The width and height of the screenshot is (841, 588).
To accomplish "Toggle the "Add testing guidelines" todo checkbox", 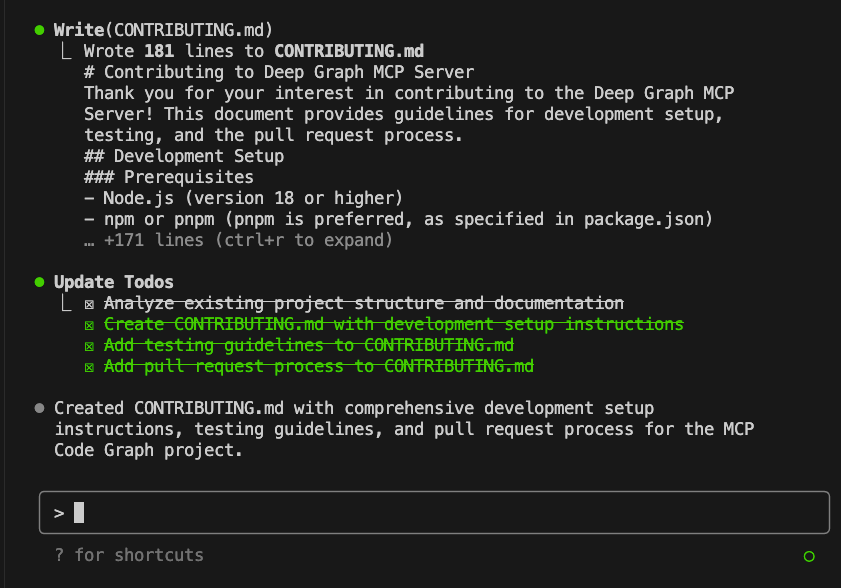I will pos(89,345).
